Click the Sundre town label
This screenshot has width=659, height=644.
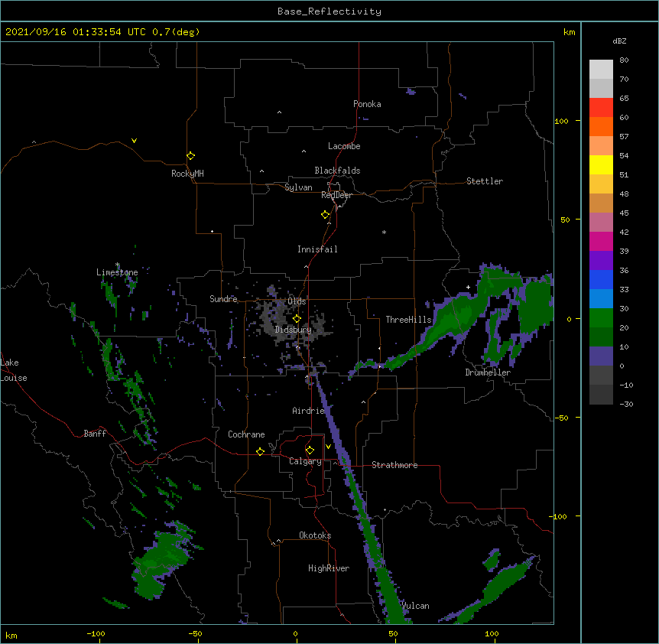[223, 299]
